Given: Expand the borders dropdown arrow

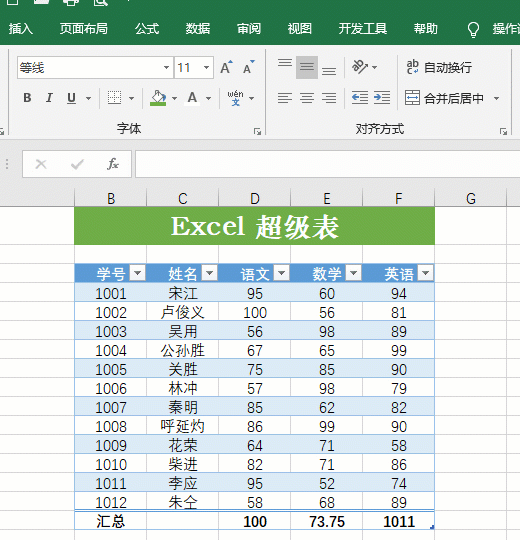Looking at the screenshot, I should click(x=132, y=98).
